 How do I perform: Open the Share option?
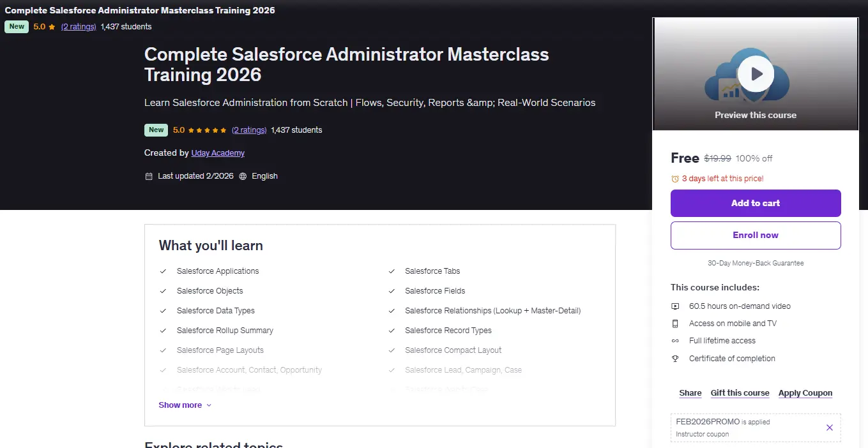click(x=690, y=393)
